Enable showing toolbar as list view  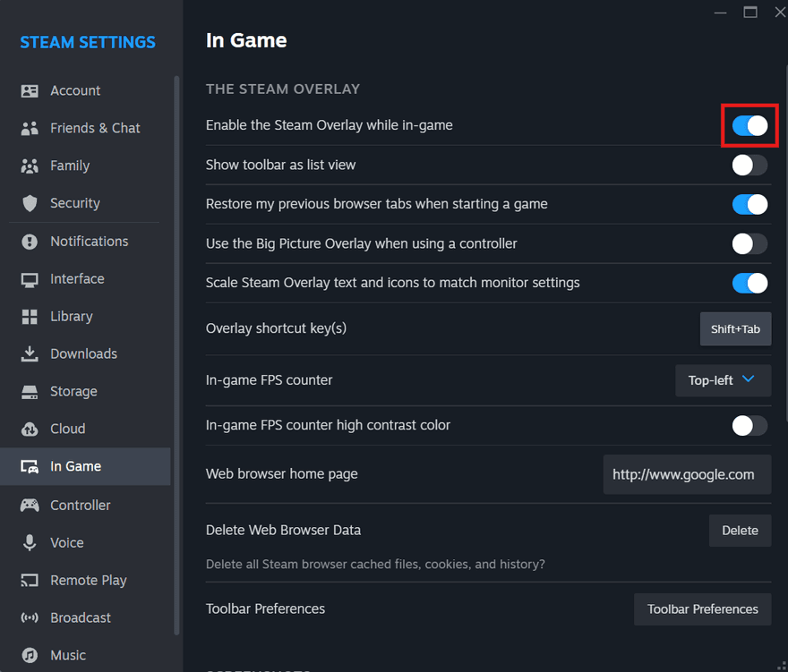749,165
